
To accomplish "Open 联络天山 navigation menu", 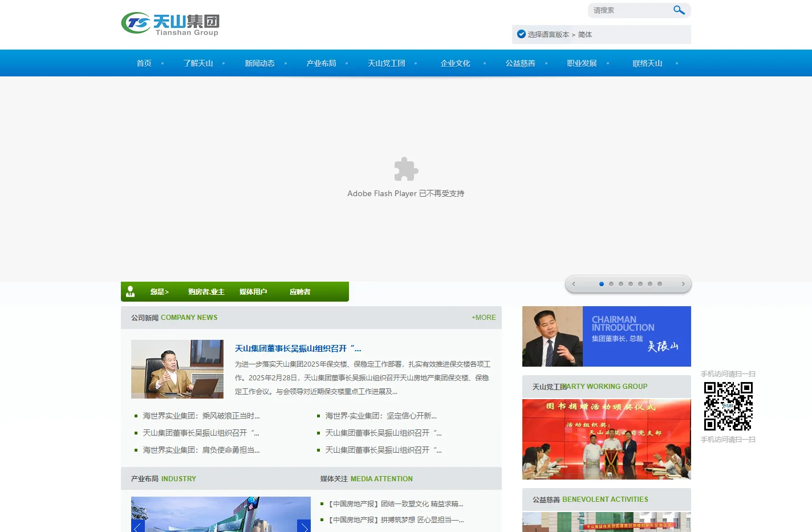I will point(648,63).
